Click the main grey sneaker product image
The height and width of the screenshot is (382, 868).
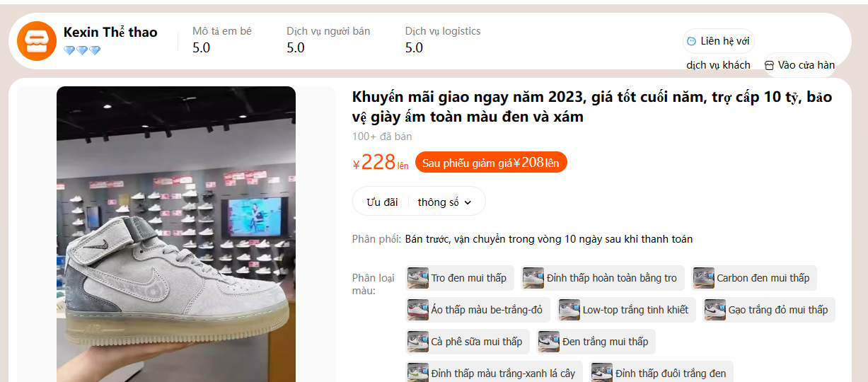[176, 234]
